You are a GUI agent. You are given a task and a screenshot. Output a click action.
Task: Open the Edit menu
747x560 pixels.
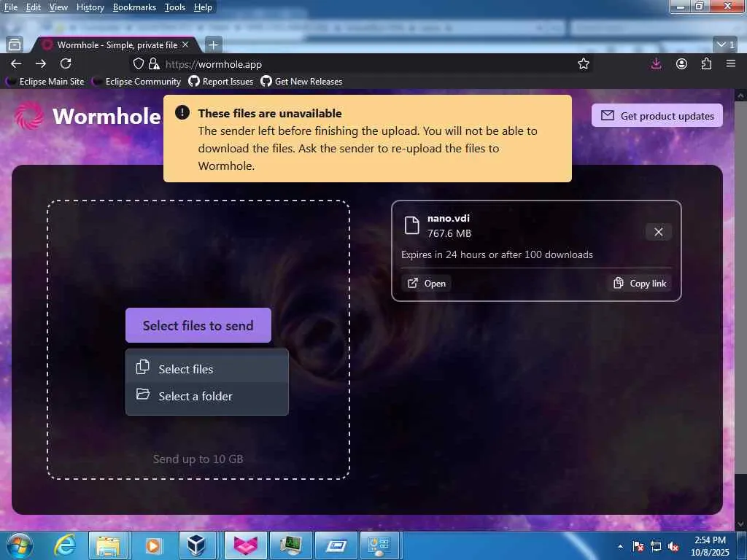tap(34, 7)
